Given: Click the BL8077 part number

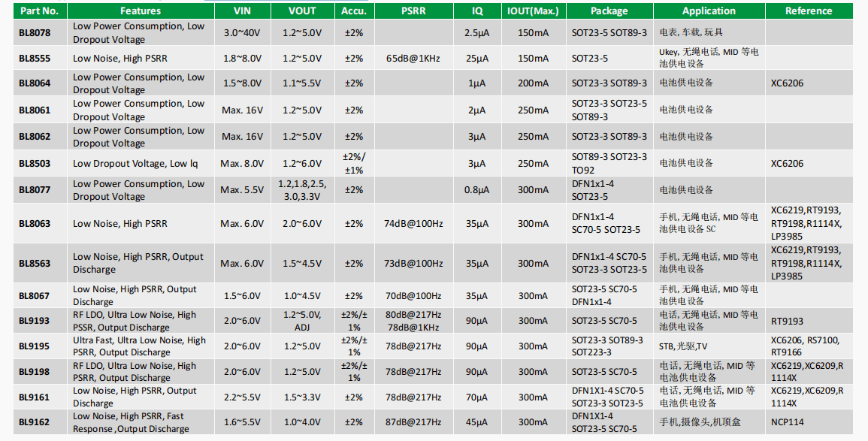Looking at the screenshot, I should coord(35,190).
